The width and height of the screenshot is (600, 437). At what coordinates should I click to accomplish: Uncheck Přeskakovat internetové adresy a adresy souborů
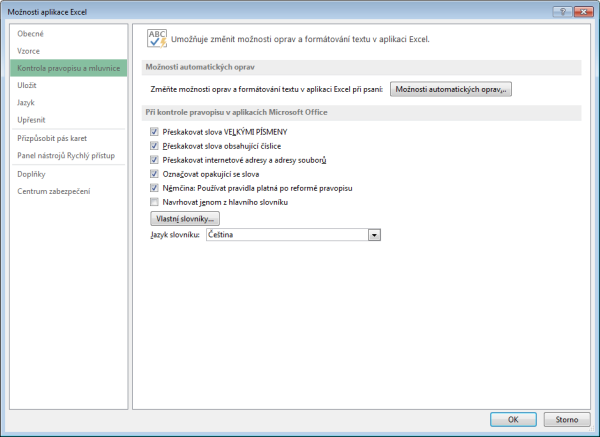point(154,160)
